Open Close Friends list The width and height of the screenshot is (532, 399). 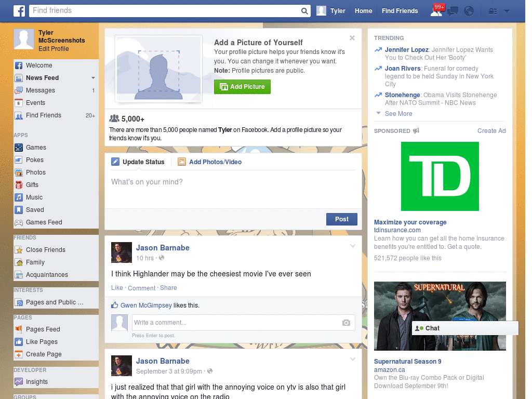[x=56, y=250]
